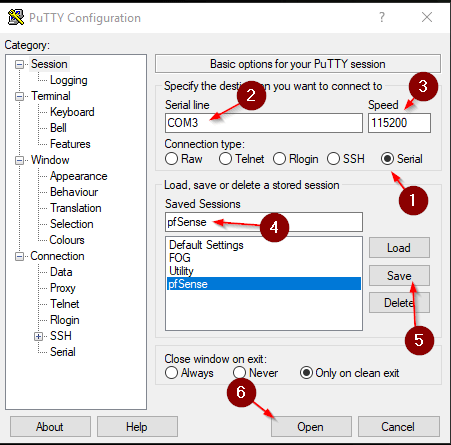Click the Delete button
Image resolution: width=451 pixels, height=445 pixels.
[x=399, y=303]
